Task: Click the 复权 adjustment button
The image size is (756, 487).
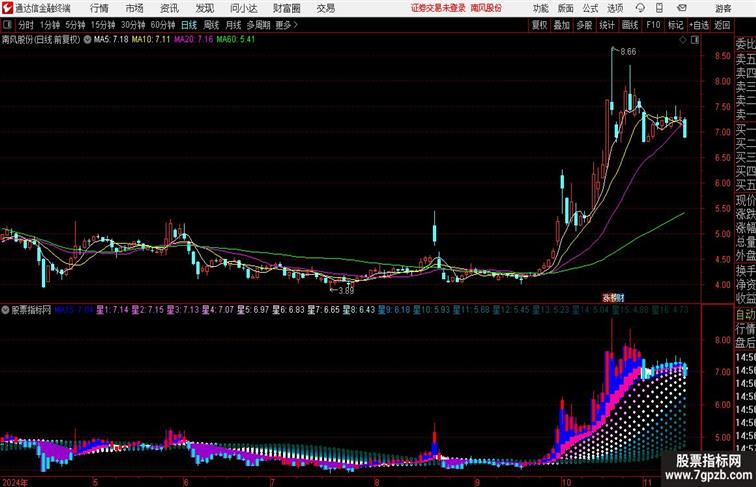Action: point(540,25)
